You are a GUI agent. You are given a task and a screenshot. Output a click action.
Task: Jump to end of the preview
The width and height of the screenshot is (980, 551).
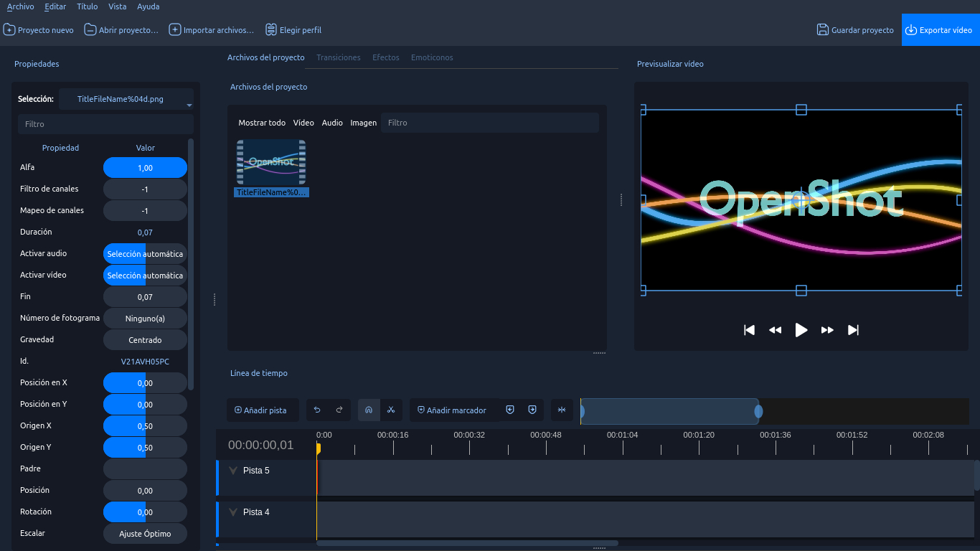pos(853,330)
